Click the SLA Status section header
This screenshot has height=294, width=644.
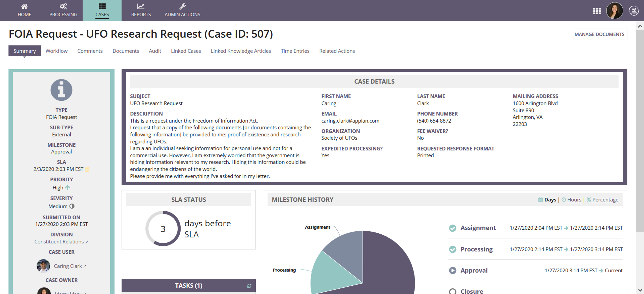point(189,200)
